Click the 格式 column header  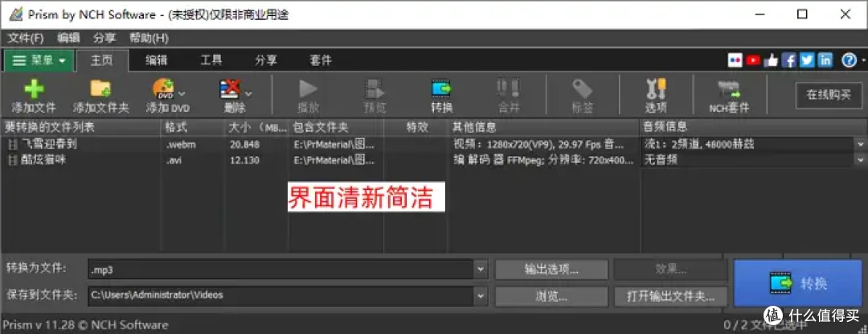pos(193,127)
